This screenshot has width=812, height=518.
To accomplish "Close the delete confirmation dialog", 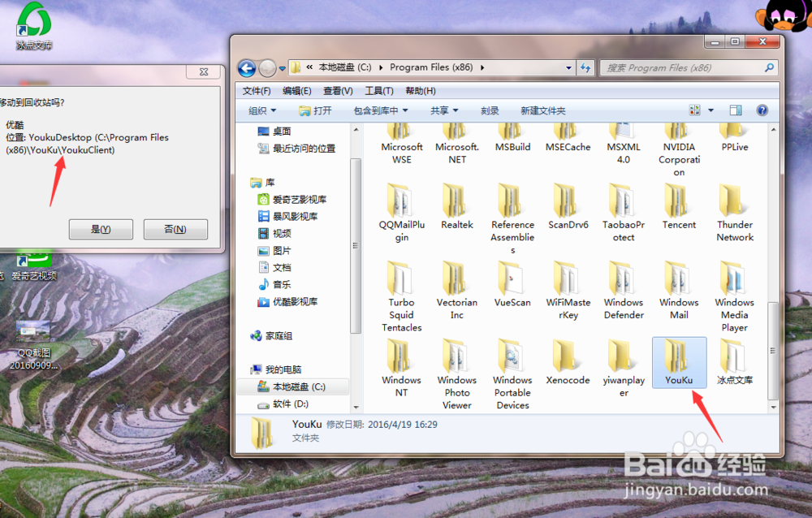I will (204, 72).
